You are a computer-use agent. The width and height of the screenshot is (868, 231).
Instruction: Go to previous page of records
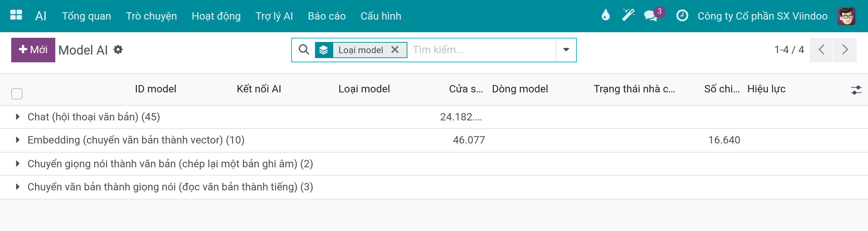[821, 50]
